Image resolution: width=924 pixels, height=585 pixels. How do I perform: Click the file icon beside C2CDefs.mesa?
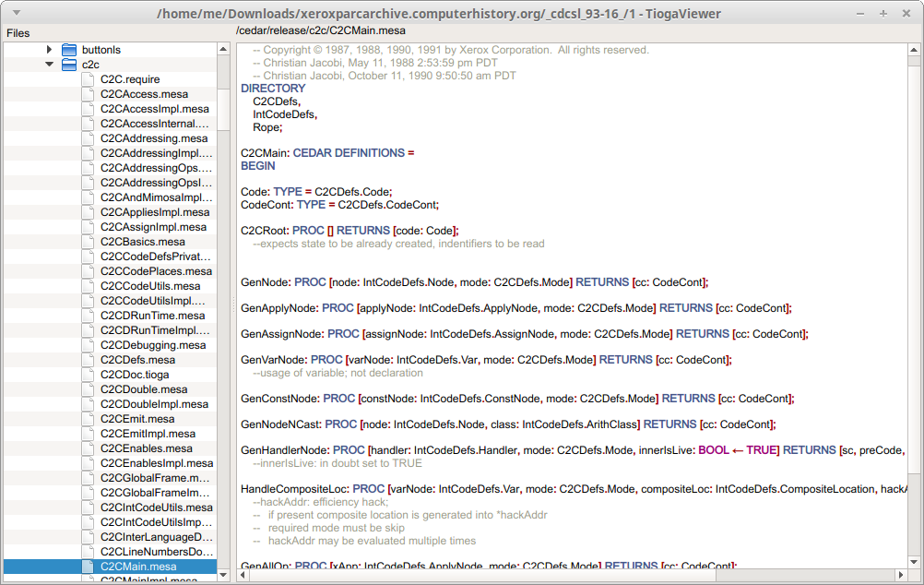pos(88,360)
